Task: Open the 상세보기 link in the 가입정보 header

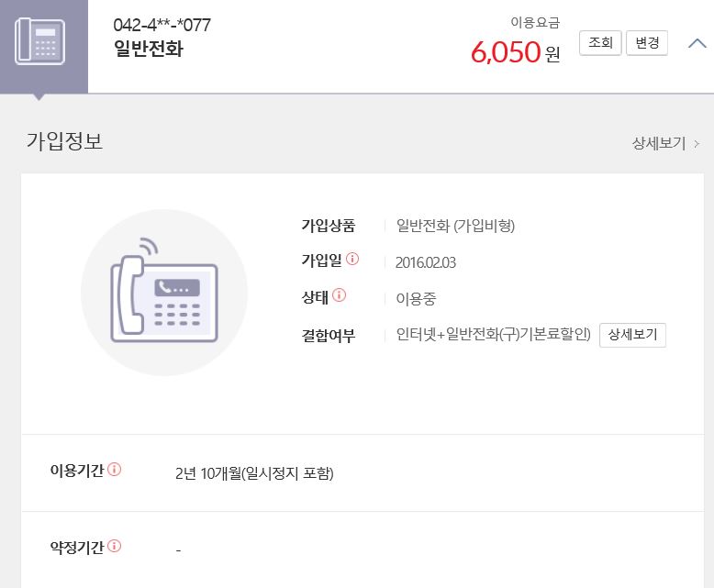Action: coord(664,143)
